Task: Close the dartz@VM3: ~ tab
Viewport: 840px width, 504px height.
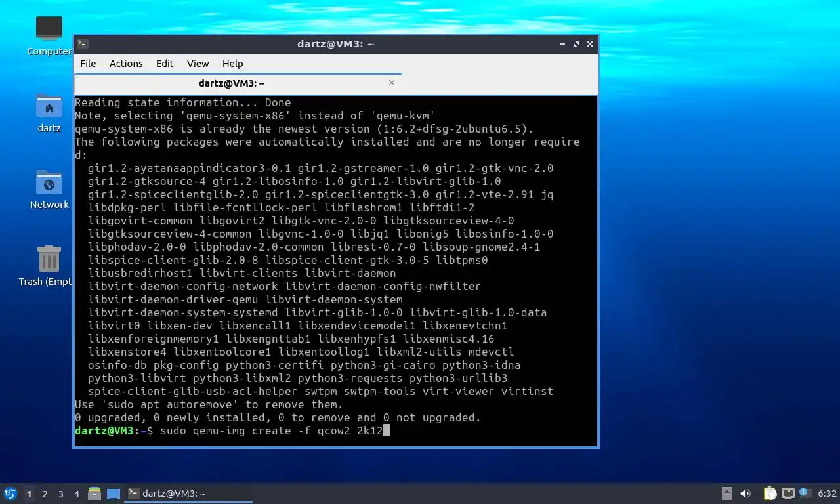Action: click(x=392, y=83)
